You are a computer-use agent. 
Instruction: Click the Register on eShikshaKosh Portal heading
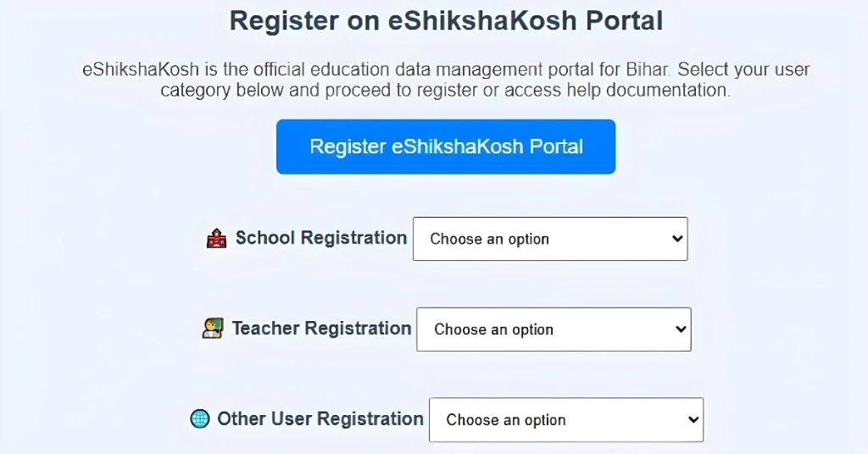446,21
